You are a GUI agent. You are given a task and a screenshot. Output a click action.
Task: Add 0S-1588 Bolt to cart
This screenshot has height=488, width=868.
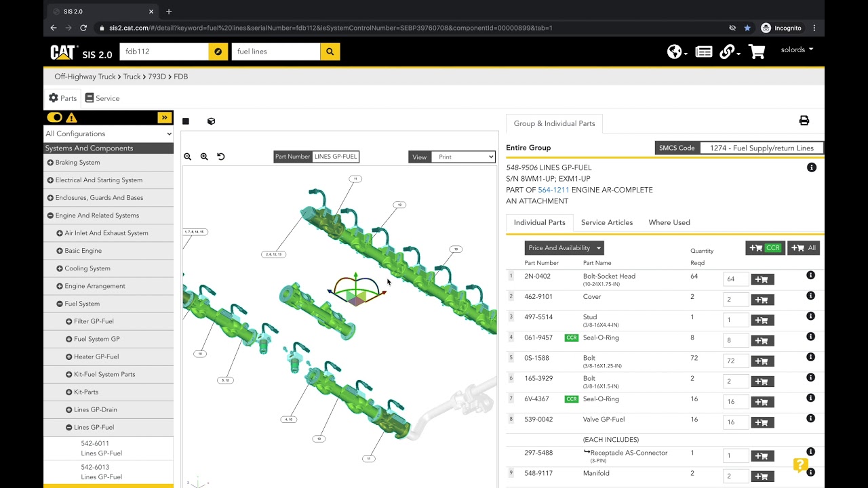[762, 361]
